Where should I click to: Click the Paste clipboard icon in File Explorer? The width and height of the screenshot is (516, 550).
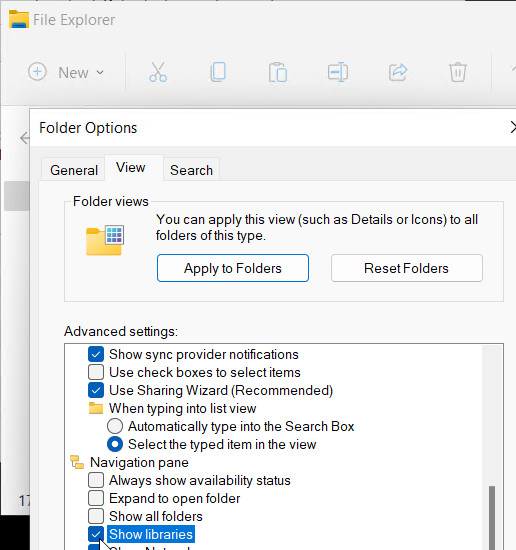[278, 72]
